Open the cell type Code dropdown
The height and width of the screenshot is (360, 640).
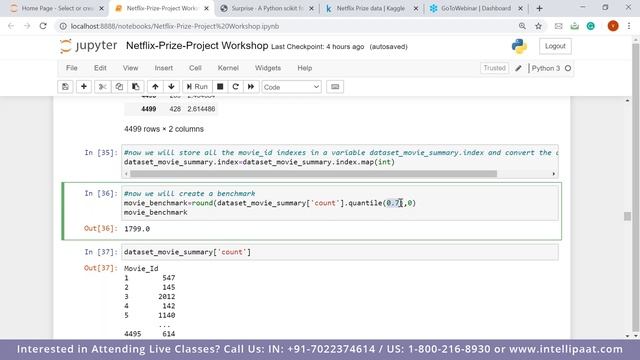click(291, 87)
